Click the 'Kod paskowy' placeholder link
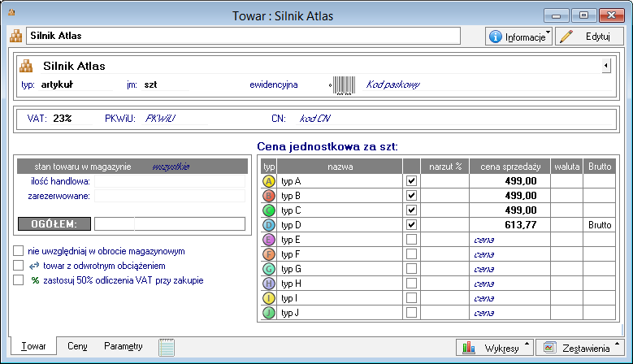 392,84
